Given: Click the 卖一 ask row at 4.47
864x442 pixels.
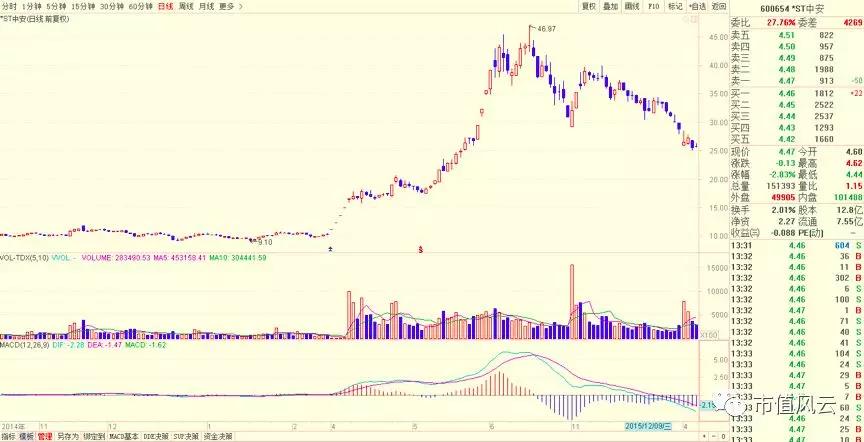Looking at the screenshot, I should pos(796,81).
